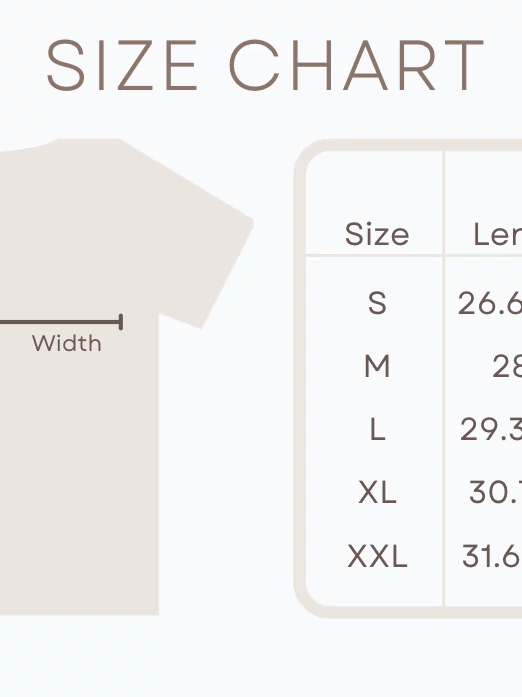
Task: Click the t-shirt body below the Width label
Action: (79, 480)
